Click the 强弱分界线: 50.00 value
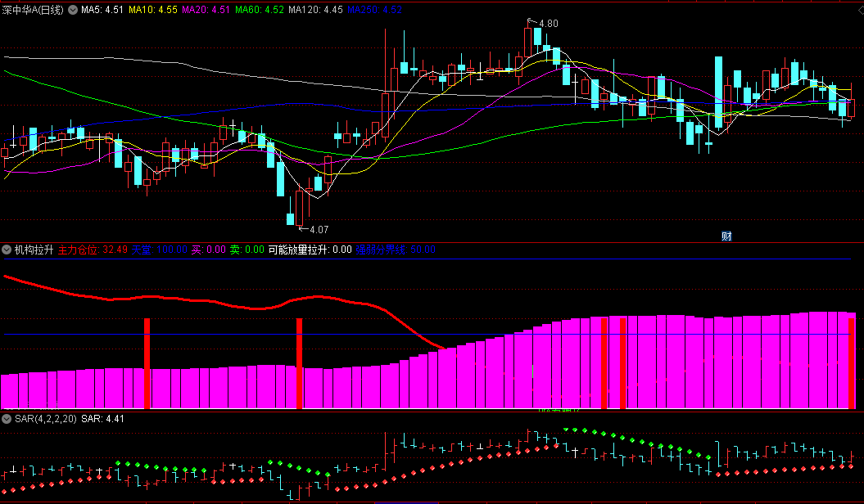Image resolution: width=864 pixels, height=504 pixels. pos(396,250)
